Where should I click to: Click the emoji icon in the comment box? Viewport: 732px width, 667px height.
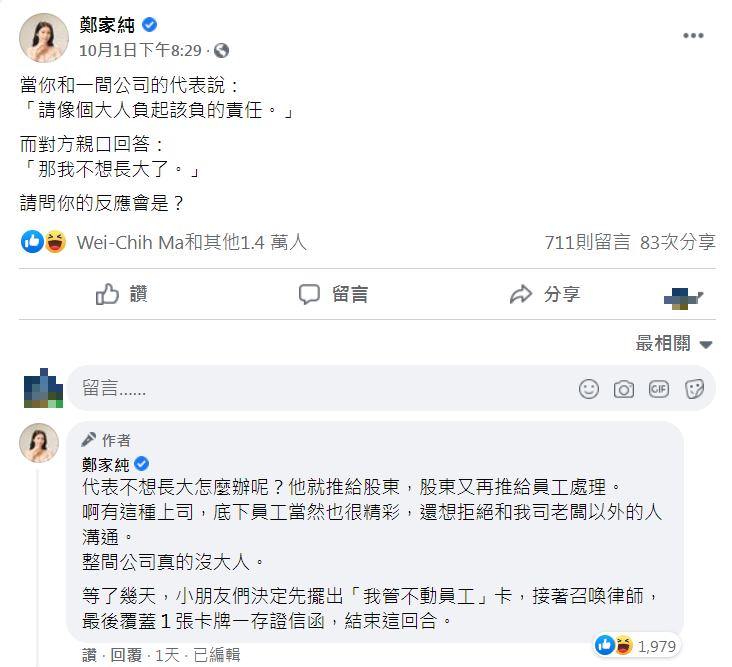[x=590, y=389]
